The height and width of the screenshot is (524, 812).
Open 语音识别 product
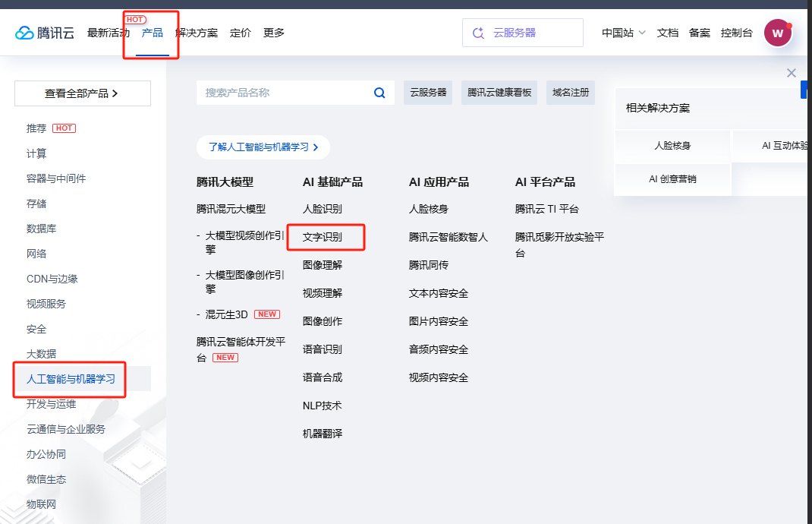(322, 349)
